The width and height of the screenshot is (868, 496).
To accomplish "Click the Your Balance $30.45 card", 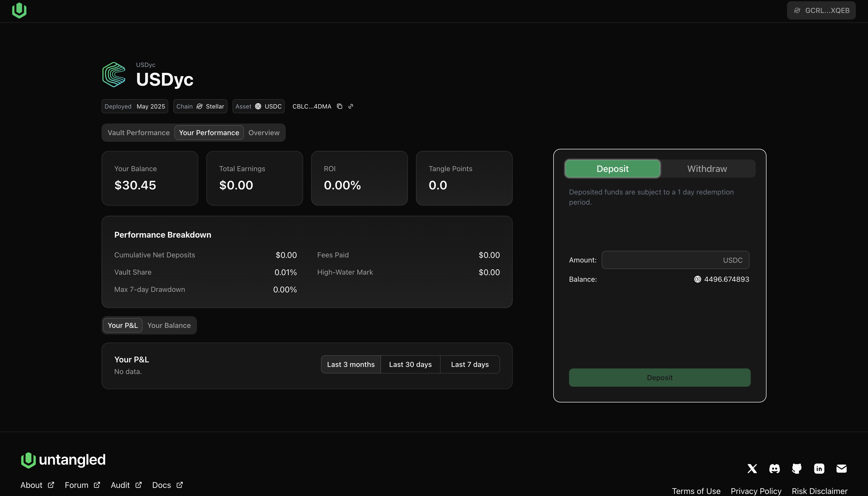I will click(x=150, y=178).
